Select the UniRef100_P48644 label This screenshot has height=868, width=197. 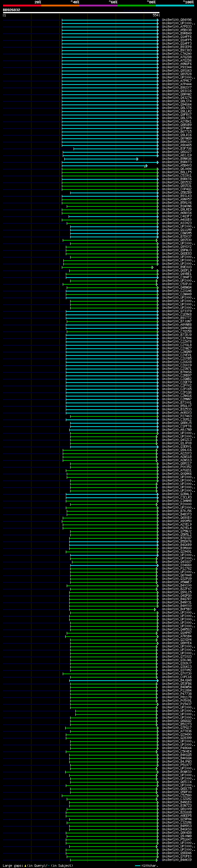coord(177,748)
